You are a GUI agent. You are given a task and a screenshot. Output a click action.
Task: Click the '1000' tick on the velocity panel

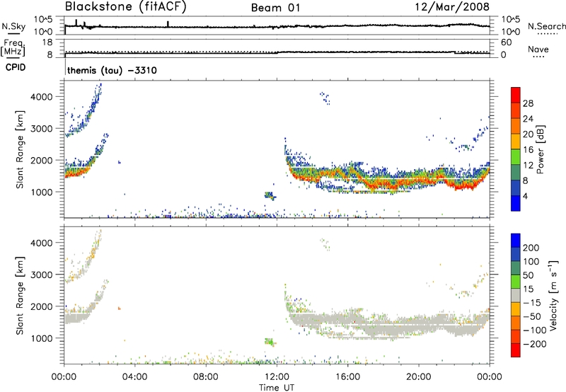(x=41, y=338)
